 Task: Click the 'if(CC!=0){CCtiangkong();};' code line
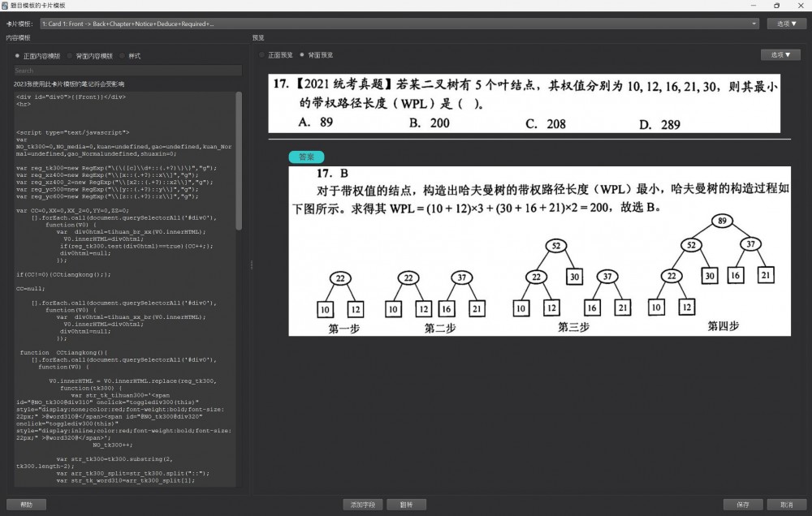coord(63,274)
